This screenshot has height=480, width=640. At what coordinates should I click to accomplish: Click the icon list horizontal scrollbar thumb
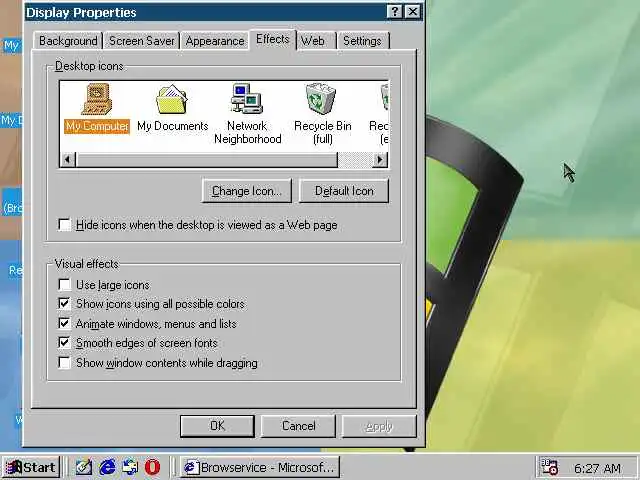[207, 160]
